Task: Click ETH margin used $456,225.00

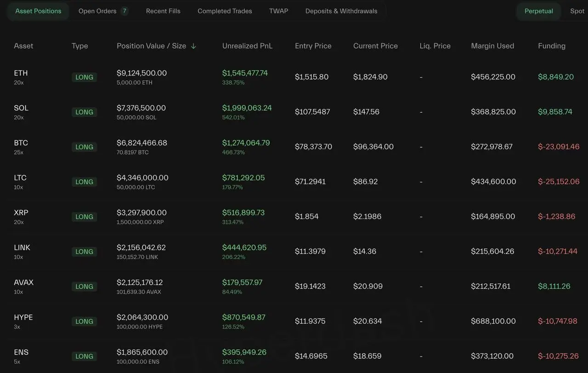Action: [493, 77]
